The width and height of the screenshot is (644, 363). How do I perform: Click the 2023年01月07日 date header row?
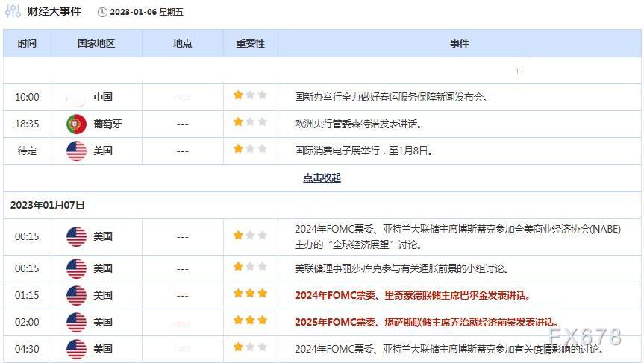pos(322,205)
